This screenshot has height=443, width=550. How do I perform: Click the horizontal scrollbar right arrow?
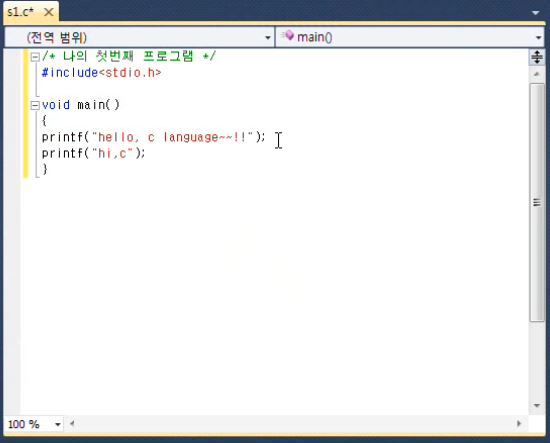519,423
